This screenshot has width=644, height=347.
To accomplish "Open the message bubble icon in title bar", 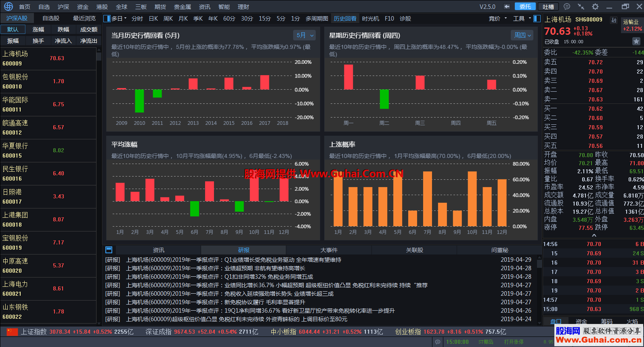I will (x=567, y=6).
